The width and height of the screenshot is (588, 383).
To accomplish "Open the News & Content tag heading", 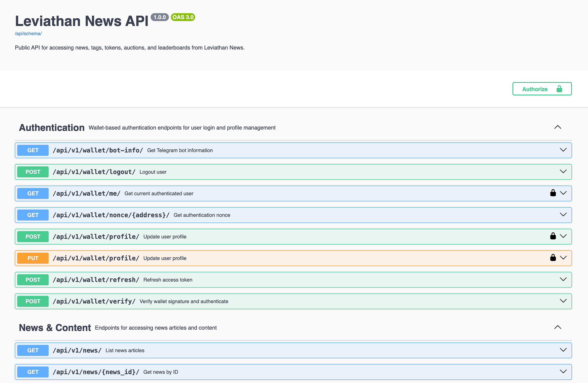I will [55, 328].
